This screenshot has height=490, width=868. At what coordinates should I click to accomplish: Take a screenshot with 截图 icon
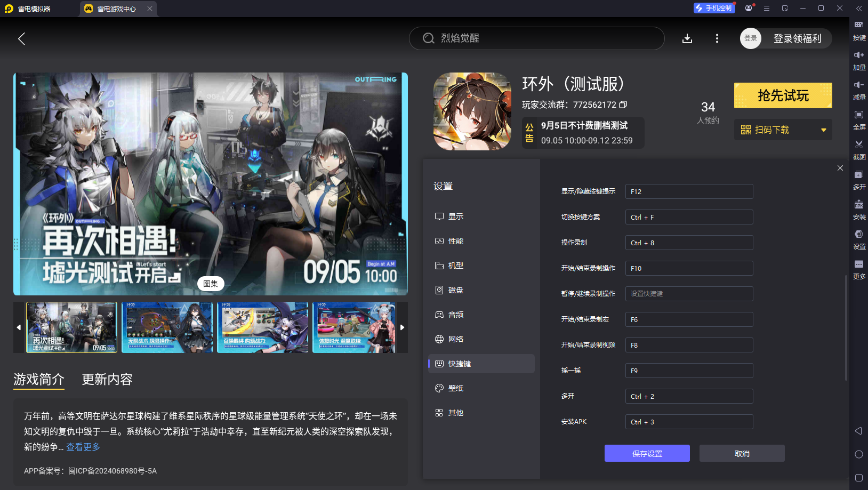pyautogui.click(x=859, y=150)
